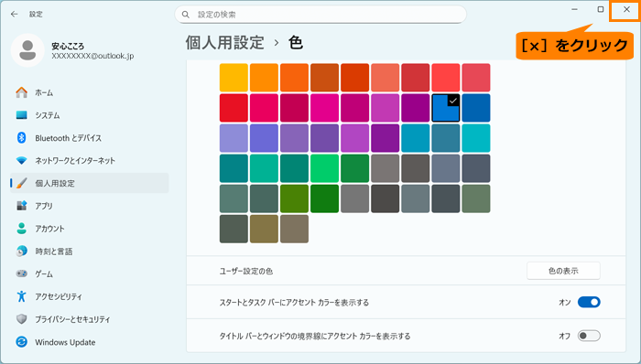Image resolution: width=641 pixels, height=364 pixels.
Task: Select the dark navy blue swatch after checked one
Action: [476, 108]
